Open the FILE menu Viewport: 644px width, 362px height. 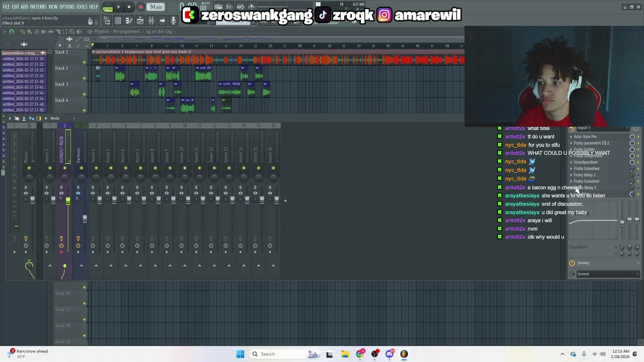point(6,7)
